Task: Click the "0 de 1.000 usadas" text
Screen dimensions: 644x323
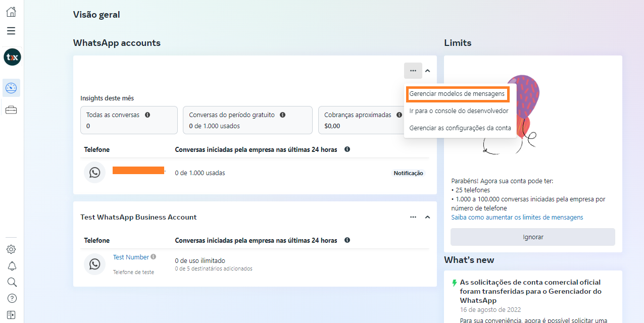Action: click(200, 173)
